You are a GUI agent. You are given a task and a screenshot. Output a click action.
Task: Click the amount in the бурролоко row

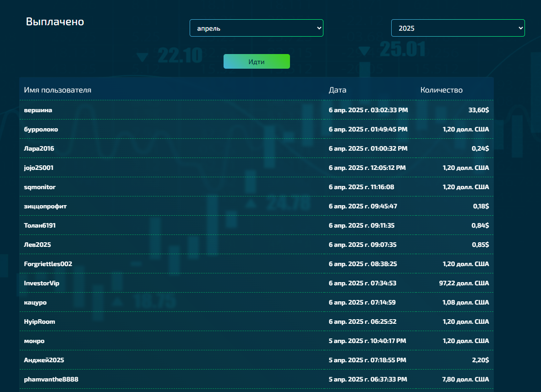coord(466,129)
